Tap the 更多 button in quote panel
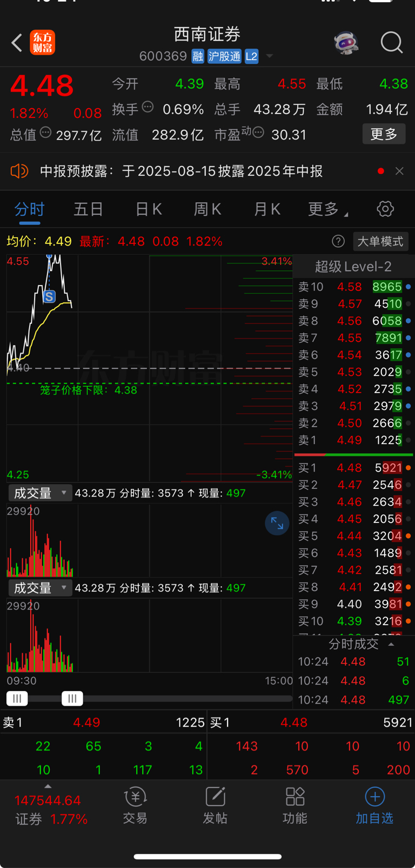This screenshot has height=868, width=415. [384, 134]
